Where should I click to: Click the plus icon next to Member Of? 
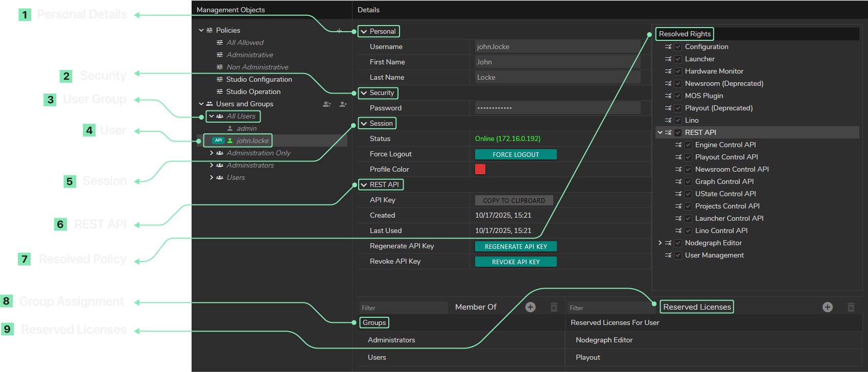click(x=530, y=307)
